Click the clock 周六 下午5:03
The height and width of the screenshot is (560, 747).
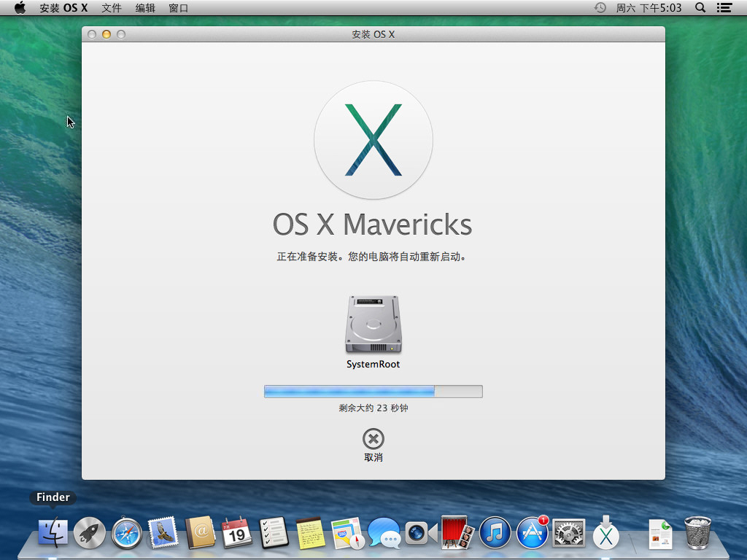click(649, 7)
